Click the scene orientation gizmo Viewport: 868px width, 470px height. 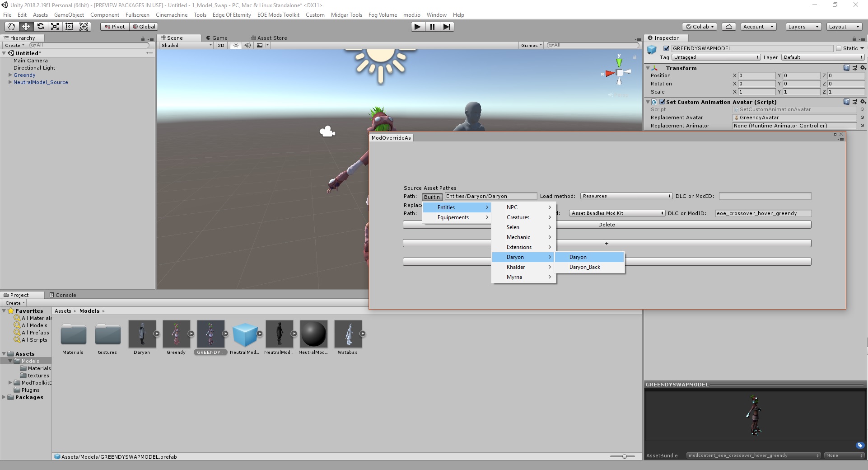tap(619, 72)
